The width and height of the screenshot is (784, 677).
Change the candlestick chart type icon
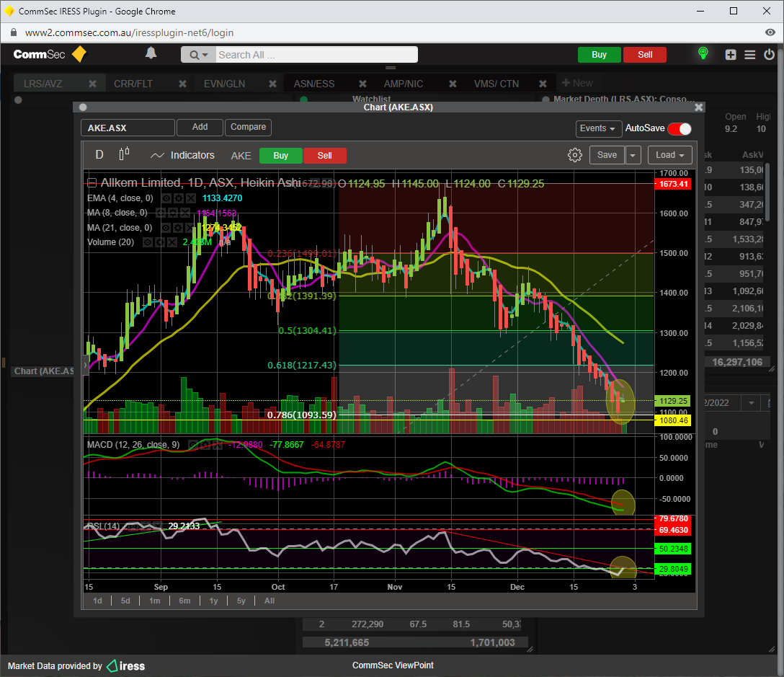[x=124, y=154]
